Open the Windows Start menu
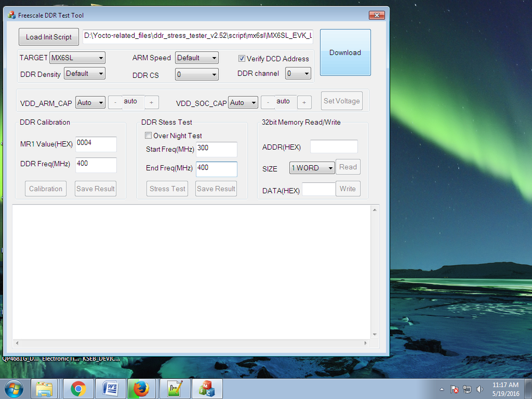Screen dimensions: 532x399 (x=14, y=389)
